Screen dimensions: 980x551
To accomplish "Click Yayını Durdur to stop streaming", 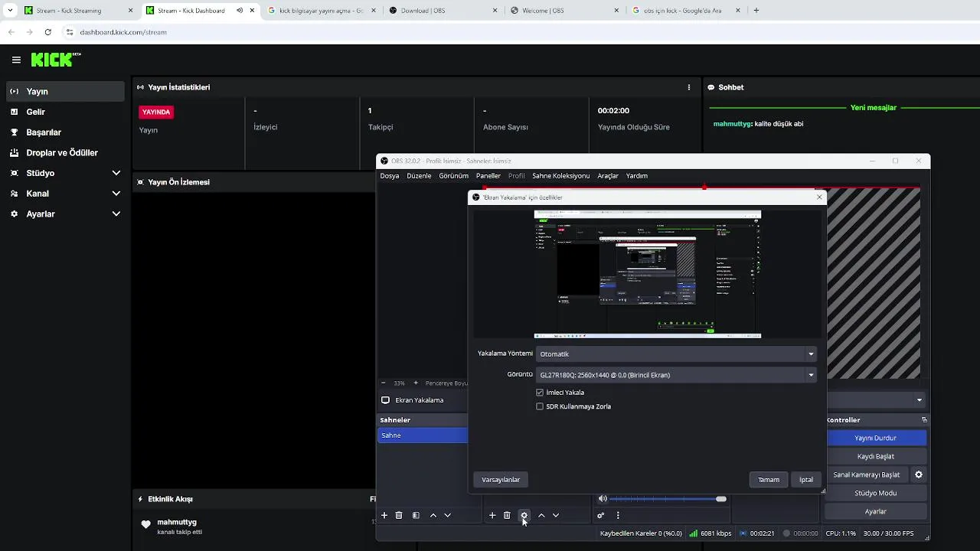I will tap(876, 438).
